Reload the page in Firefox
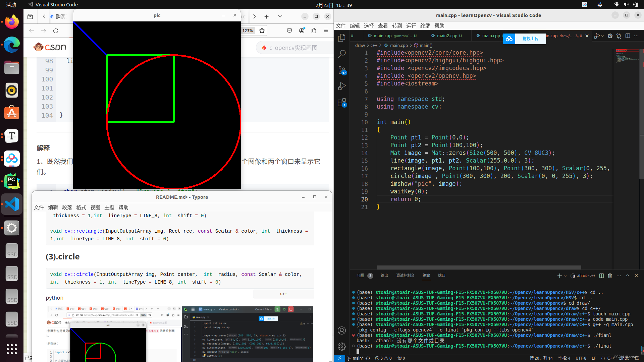 [x=56, y=31]
